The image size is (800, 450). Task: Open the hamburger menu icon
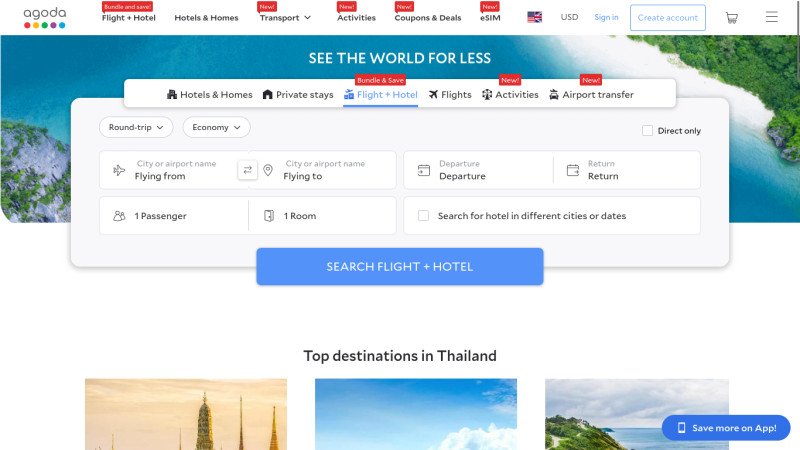click(x=771, y=17)
